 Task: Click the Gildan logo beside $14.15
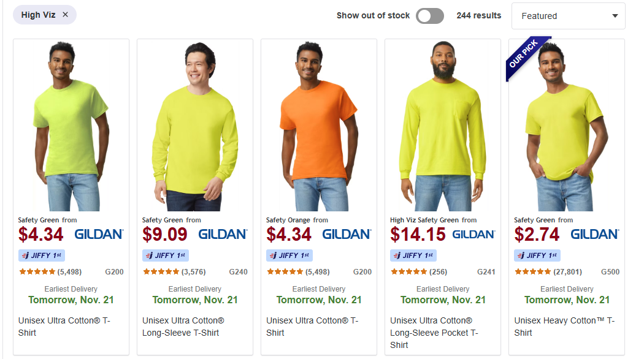click(473, 234)
